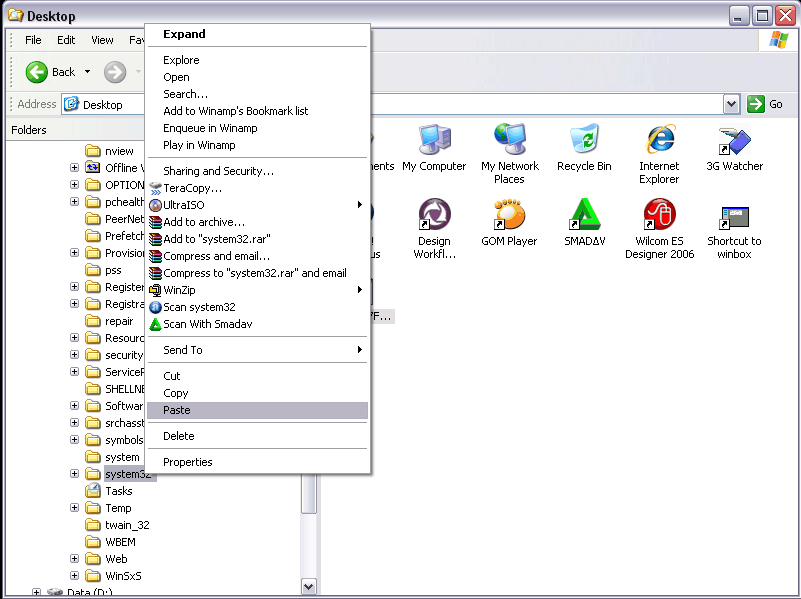The image size is (801, 599).
Task: Expand the system32 folder node
Action: (x=75, y=473)
